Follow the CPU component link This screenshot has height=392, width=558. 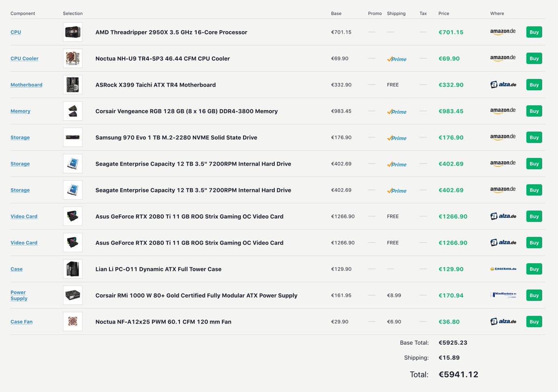point(16,32)
